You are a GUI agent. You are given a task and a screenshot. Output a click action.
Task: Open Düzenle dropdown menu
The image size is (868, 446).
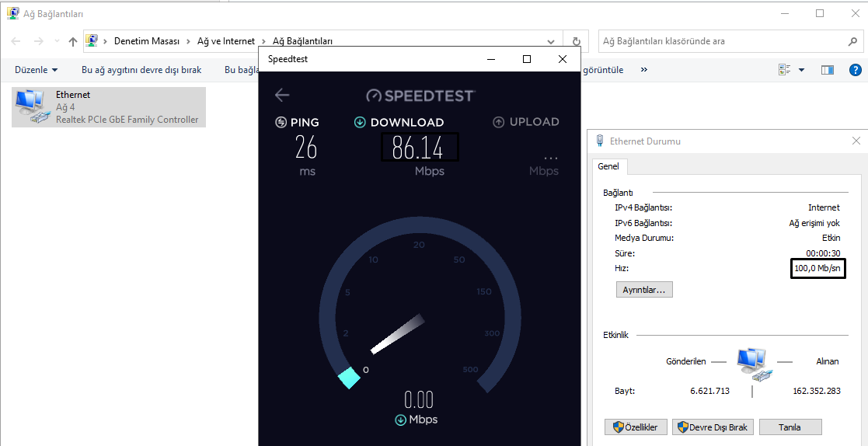[x=37, y=70]
